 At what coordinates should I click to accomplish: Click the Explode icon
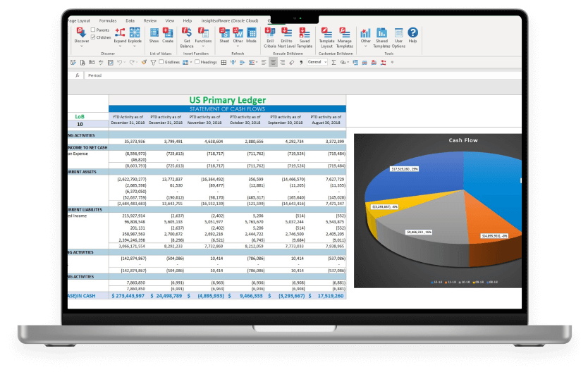(134, 33)
